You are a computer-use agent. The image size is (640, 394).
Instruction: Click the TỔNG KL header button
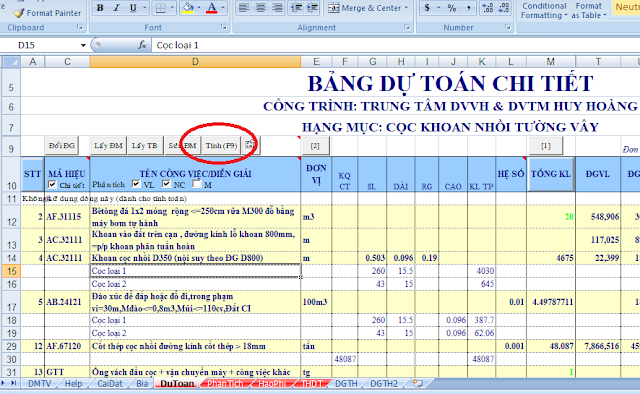click(551, 174)
